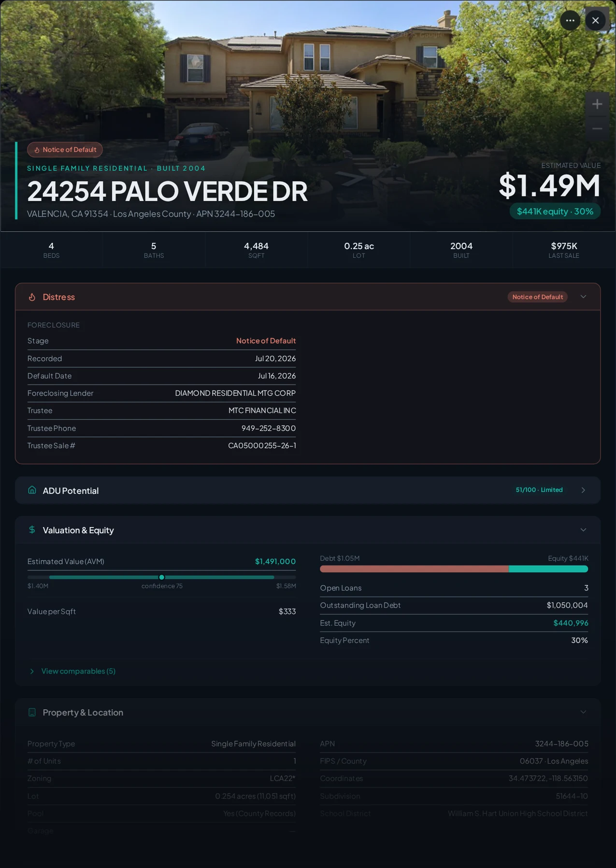Click the Est. Equity $440,996 value
Viewport: 616px width, 868px height.
point(571,623)
